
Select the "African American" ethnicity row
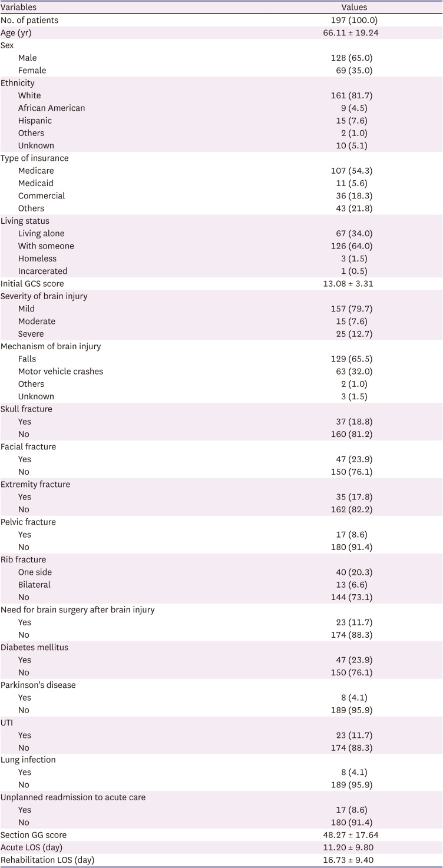(51, 108)
